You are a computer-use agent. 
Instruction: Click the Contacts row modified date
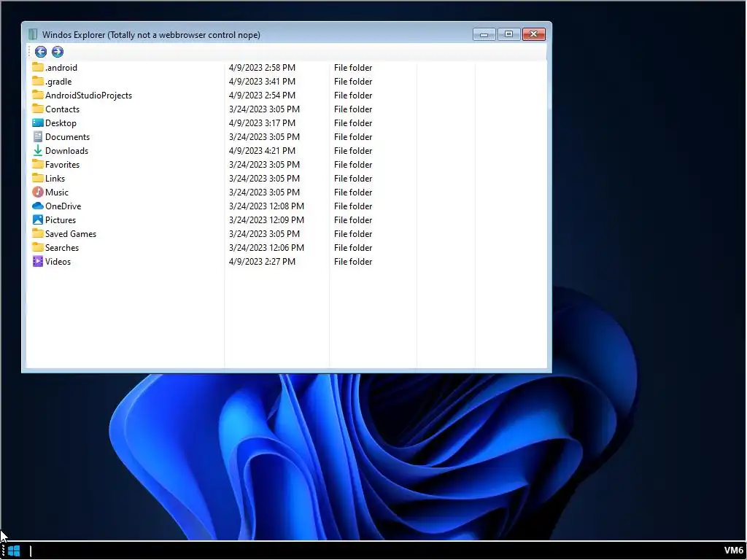pyautogui.click(x=264, y=109)
